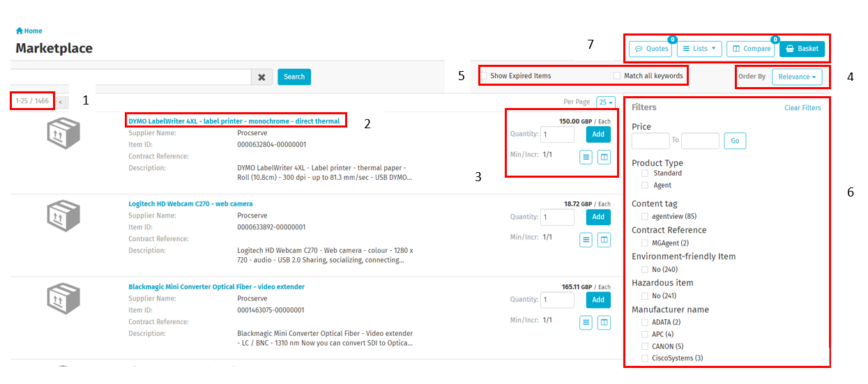Click the Clear Filters link
Screen dimensions: 868x384
[x=802, y=108]
